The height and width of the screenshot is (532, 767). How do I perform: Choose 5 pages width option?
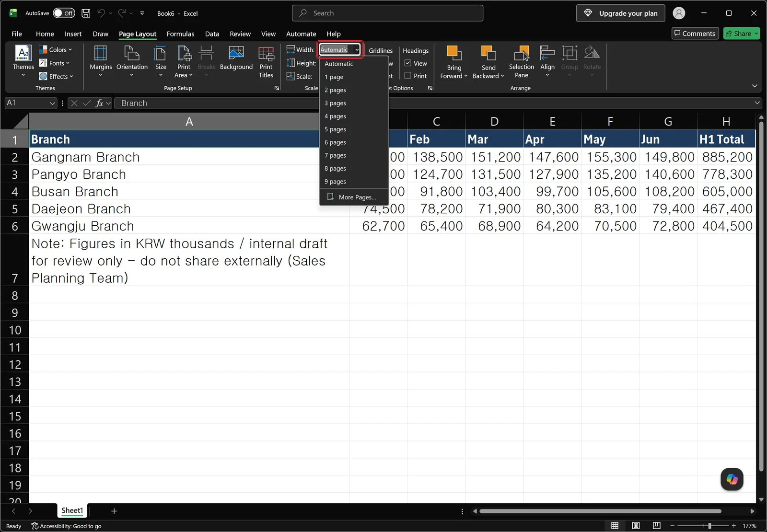pos(354,129)
